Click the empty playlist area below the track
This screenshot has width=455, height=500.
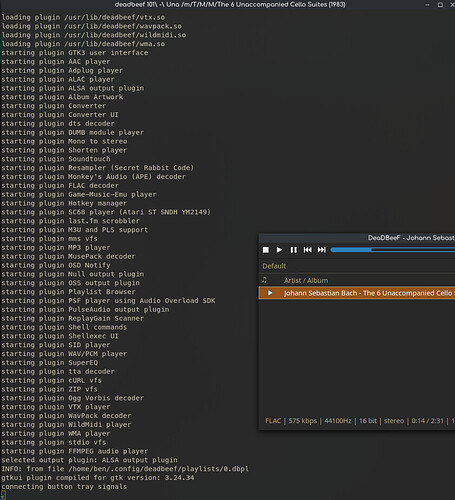357,357
